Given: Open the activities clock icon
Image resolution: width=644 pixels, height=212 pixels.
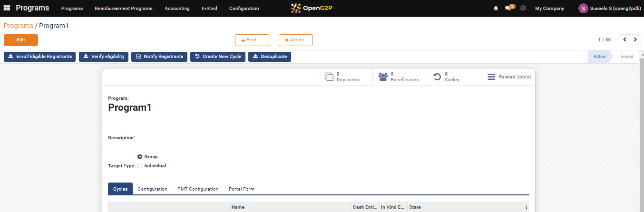Looking at the screenshot, I should 523,9.
